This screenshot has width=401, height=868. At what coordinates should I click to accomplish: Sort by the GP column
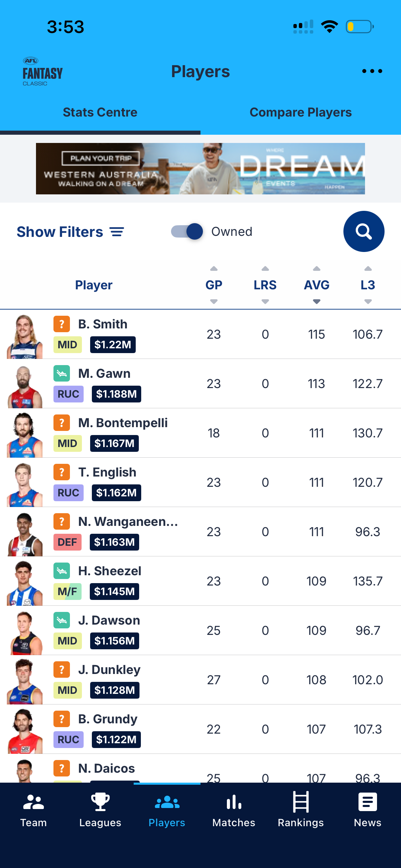[214, 285]
